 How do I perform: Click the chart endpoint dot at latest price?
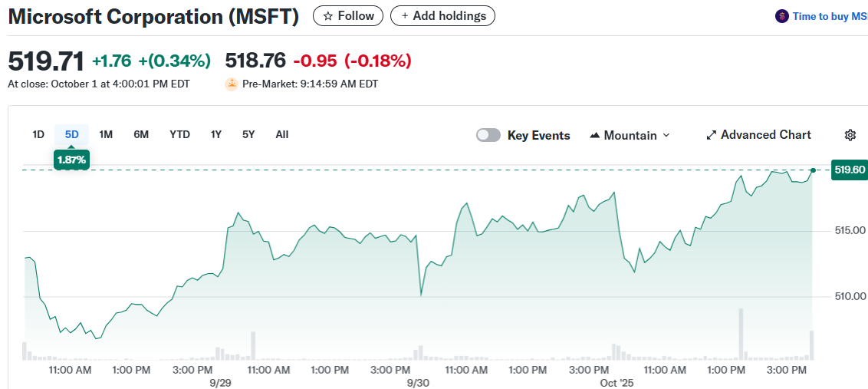pyautogui.click(x=812, y=170)
